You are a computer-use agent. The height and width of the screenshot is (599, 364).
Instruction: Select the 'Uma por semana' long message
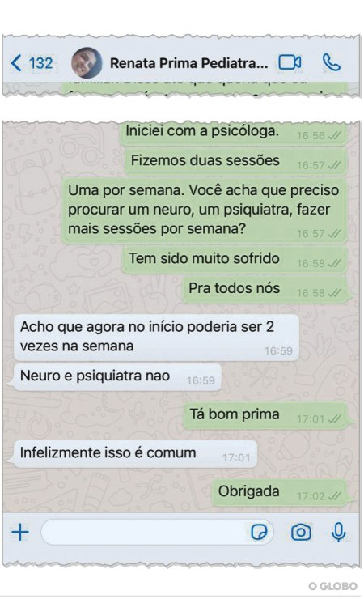coord(204,210)
